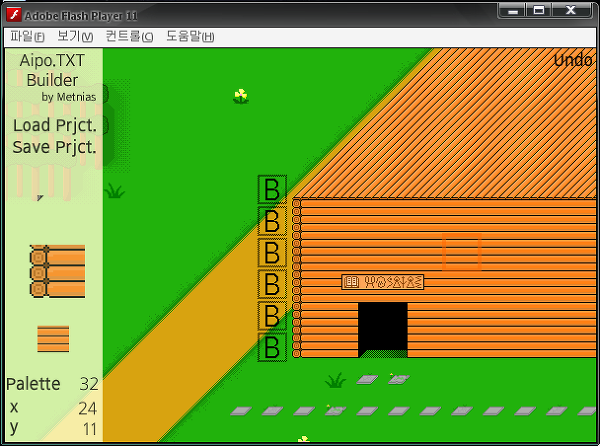Close the Flash Player window
The width and height of the screenshot is (600, 446).
click(571, 11)
